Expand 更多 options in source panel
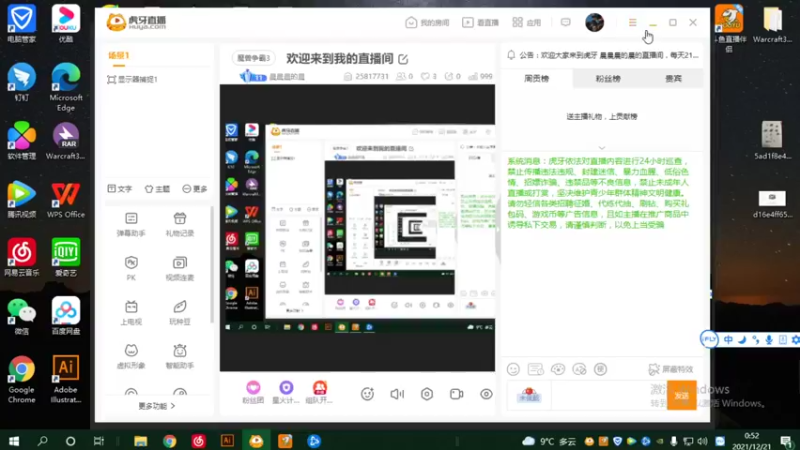Viewport: 800px width, 450px height. [195, 189]
